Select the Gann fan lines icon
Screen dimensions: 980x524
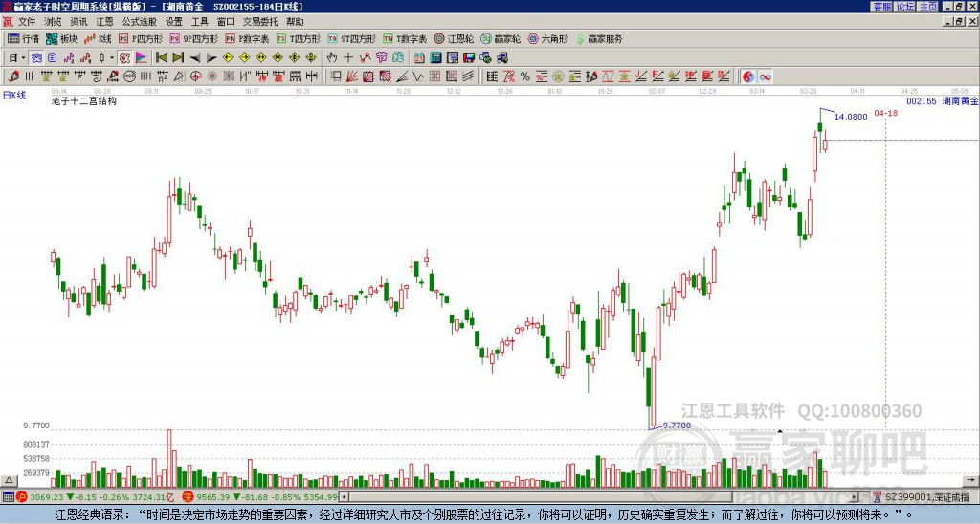tap(352, 76)
